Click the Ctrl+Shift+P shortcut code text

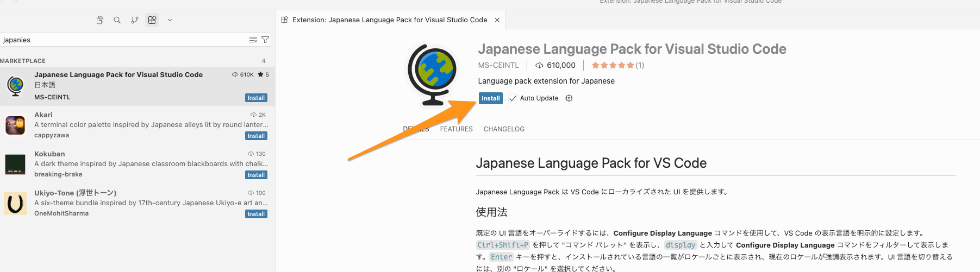click(x=503, y=245)
